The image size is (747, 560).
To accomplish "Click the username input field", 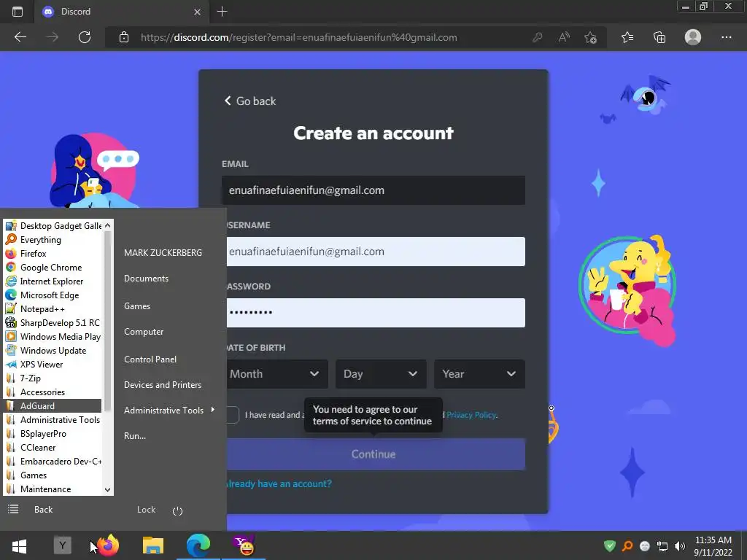I will tap(376, 252).
